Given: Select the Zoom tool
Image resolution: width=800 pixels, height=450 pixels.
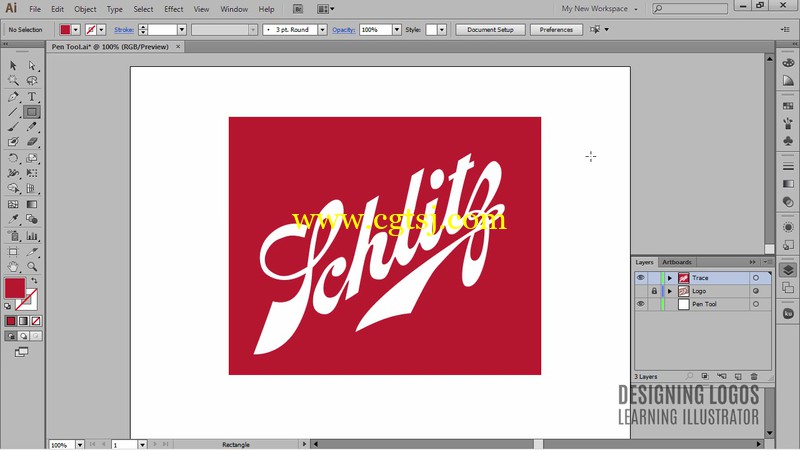Looking at the screenshot, I should click(x=32, y=266).
